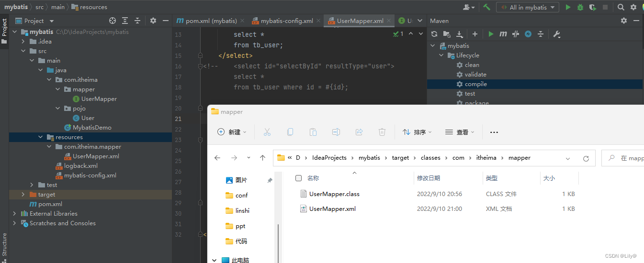Click the Maven reload projects icon
The height and width of the screenshot is (263, 644).
click(x=434, y=34)
